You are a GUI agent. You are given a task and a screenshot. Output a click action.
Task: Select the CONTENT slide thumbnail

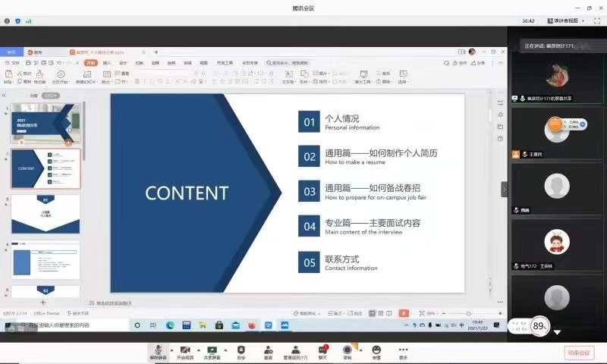coord(46,168)
